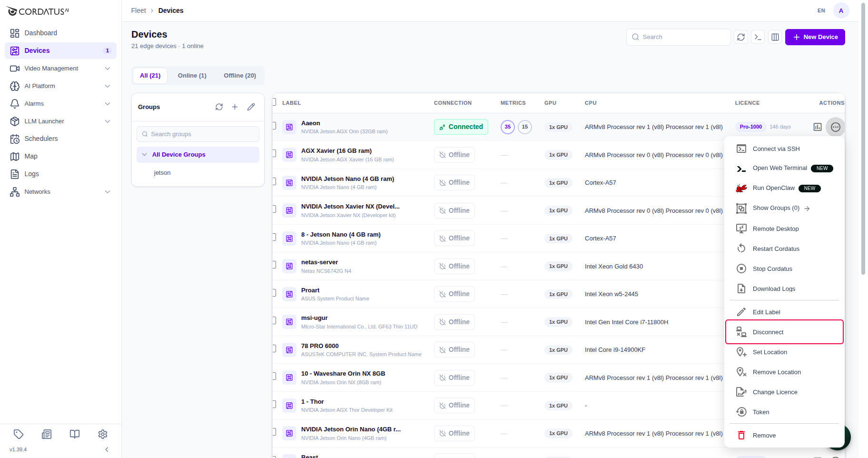
Task: Choose Connect via SSH from the menu
Action: pyautogui.click(x=784, y=149)
